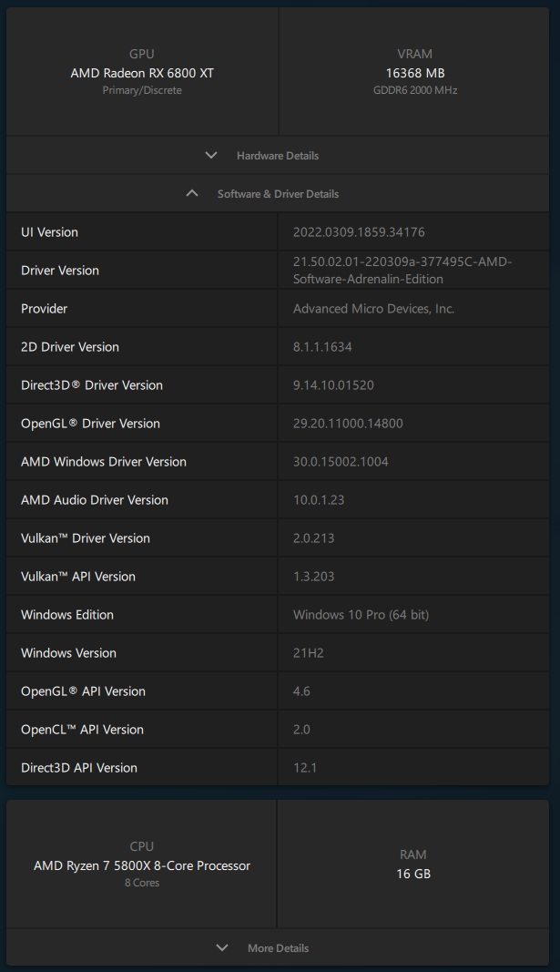560x972 pixels.
Task: Click the RAM heading label
Action: tap(413, 854)
